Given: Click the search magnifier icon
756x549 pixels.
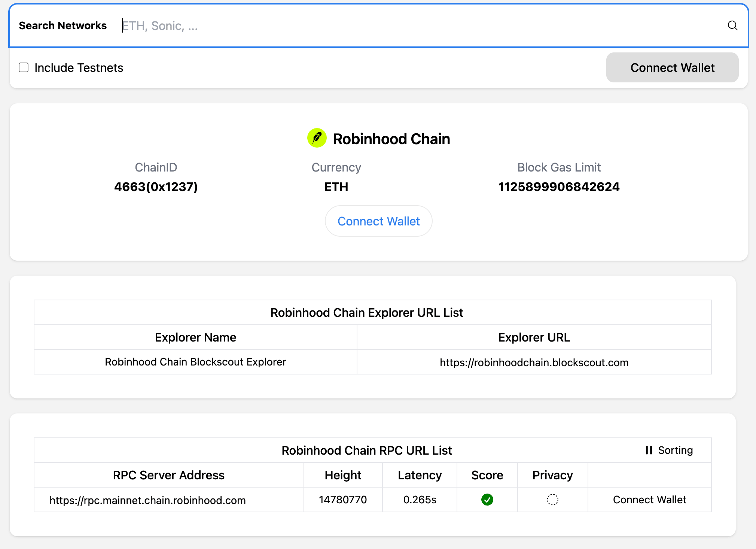Looking at the screenshot, I should pos(732,25).
